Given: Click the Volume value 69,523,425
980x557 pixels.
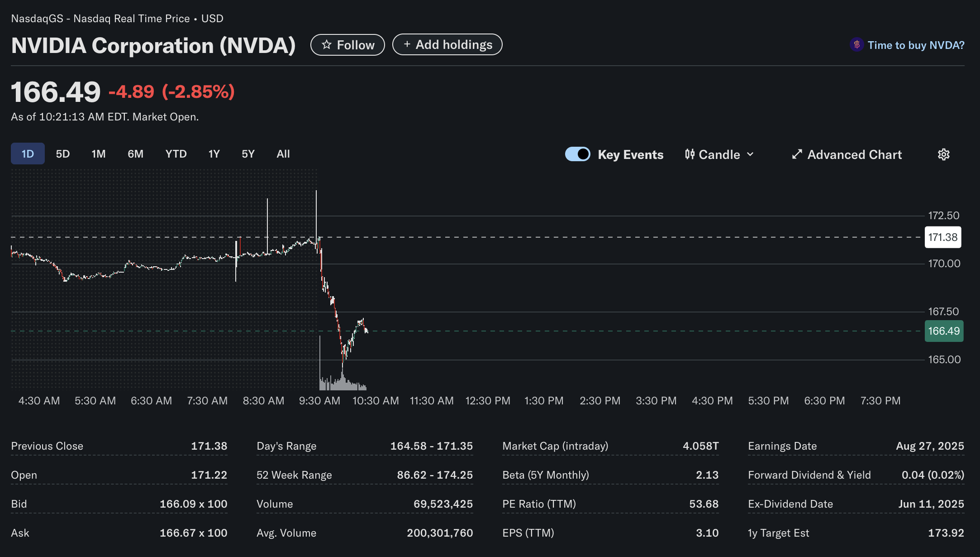Looking at the screenshot, I should (x=443, y=504).
